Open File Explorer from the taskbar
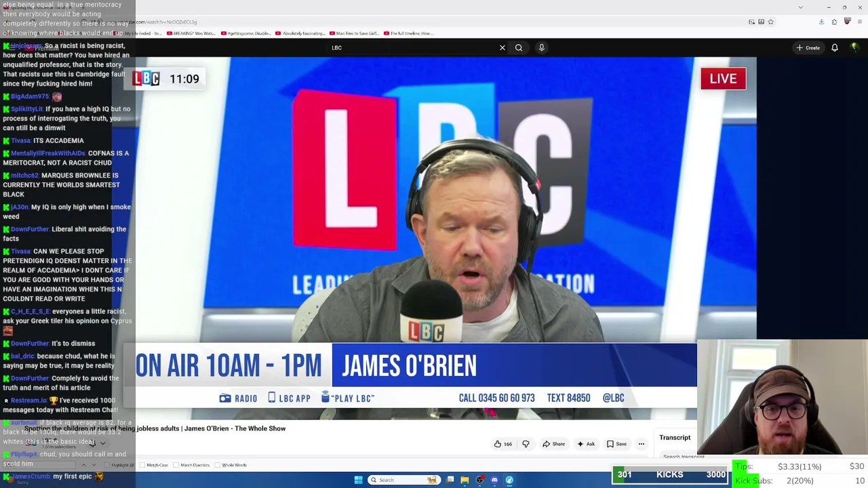This screenshot has height=488, width=868. [x=465, y=480]
